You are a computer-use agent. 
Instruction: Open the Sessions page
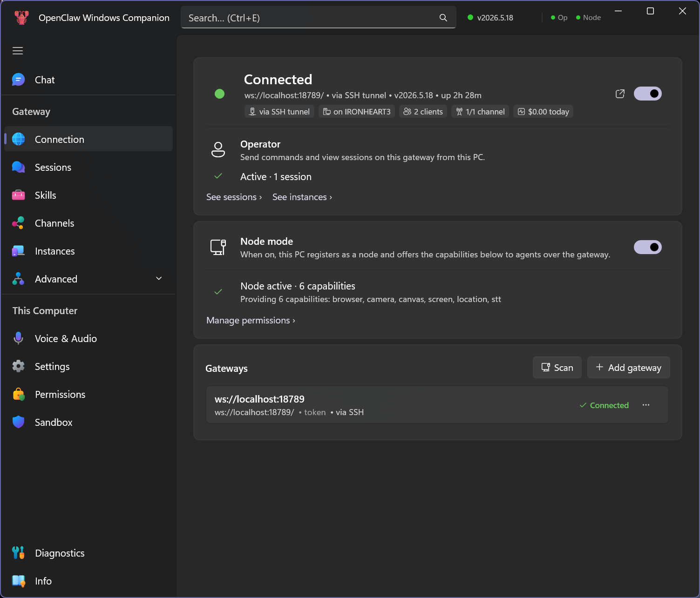tap(88, 168)
